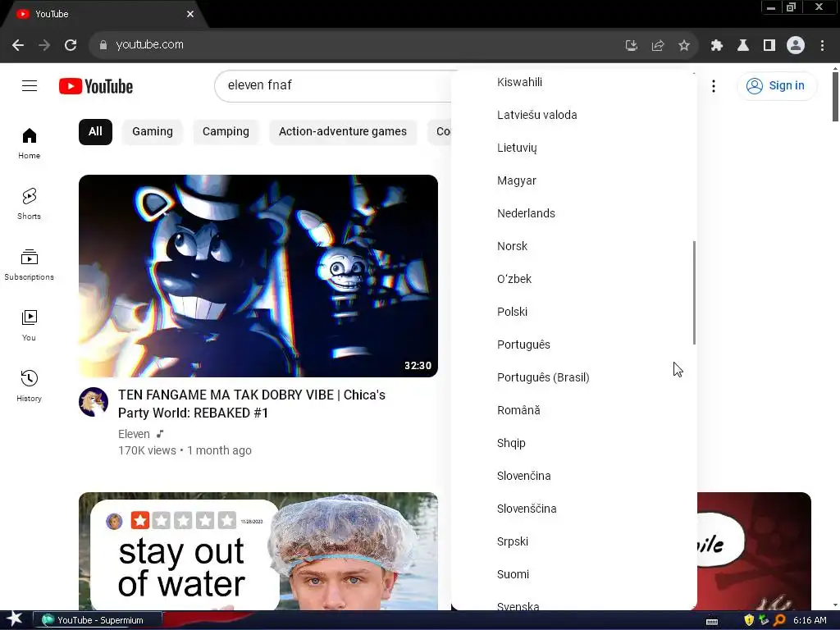Image resolution: width=840 pixels, height=630 pixels.
Task: Click the install app icon in address bar
Action: 631,45
